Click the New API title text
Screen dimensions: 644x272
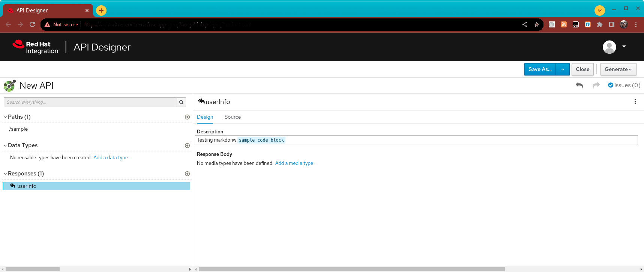(36, 86)
